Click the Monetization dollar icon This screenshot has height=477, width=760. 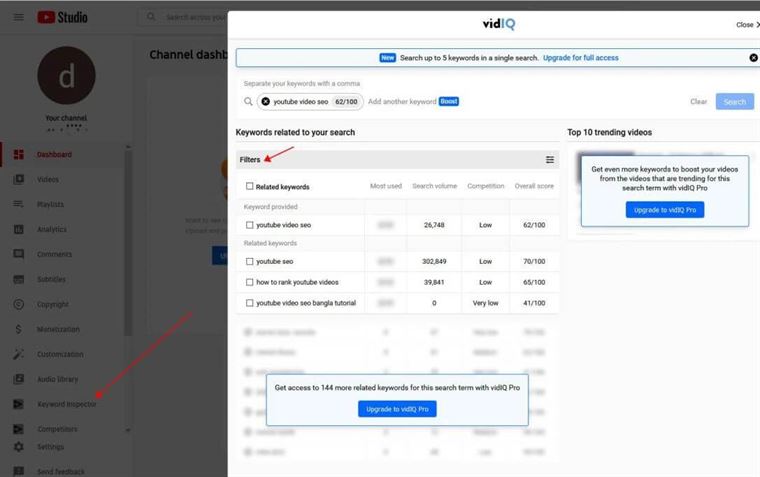18,329
